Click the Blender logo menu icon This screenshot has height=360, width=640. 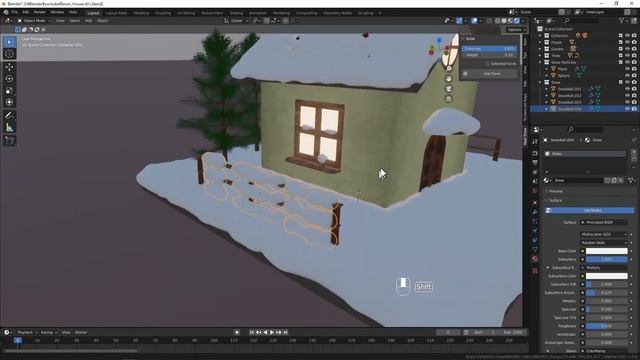click(x=6, y=12)
